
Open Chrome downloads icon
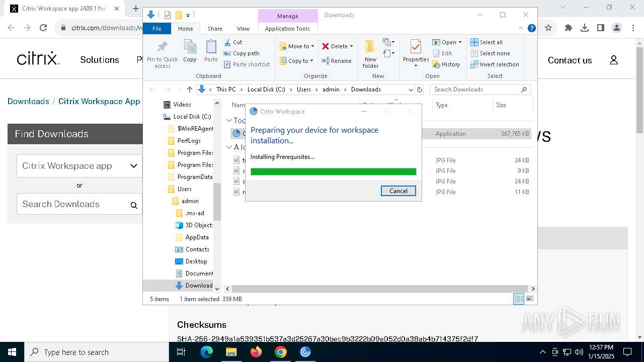coord(585,28)
